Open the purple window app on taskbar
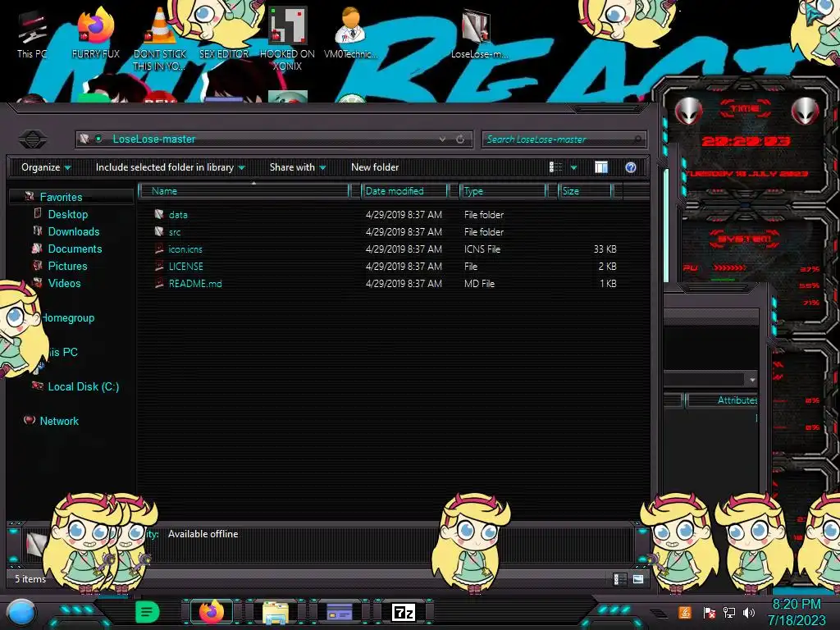 tap(340, 612)
